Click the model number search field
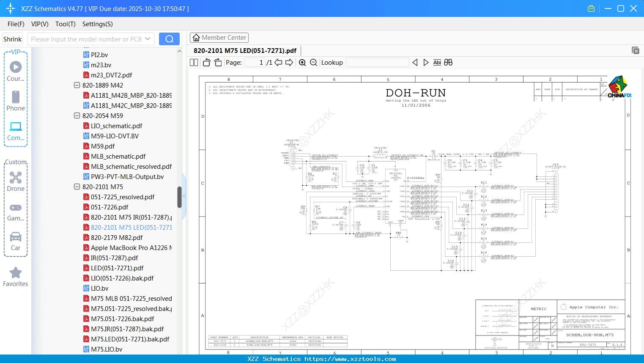Screen dimensions: 644x363 [86, 39]
